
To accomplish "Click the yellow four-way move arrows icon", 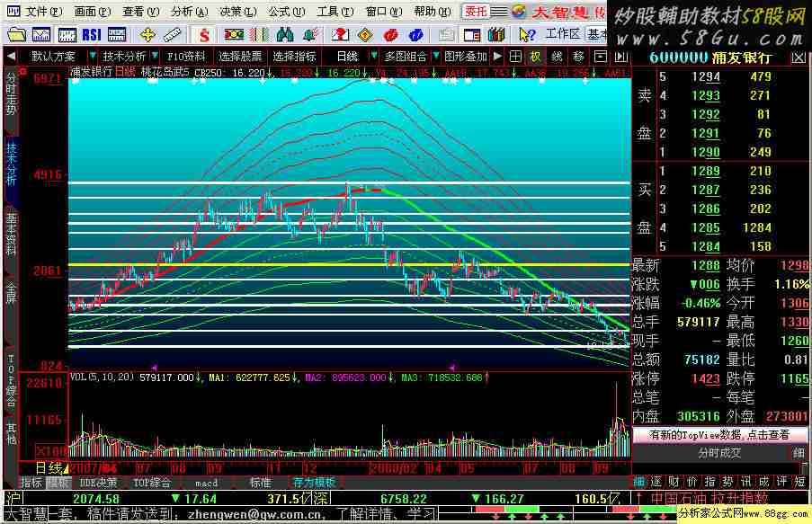I will pos(147,35).
